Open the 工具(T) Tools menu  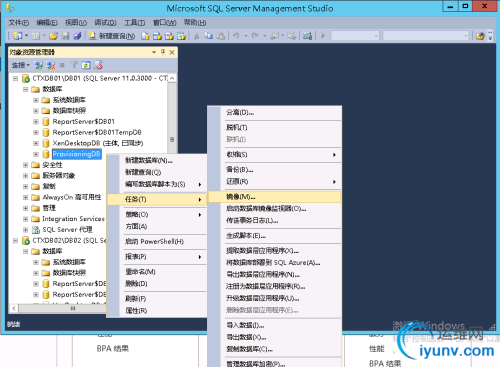coord(134,23)
